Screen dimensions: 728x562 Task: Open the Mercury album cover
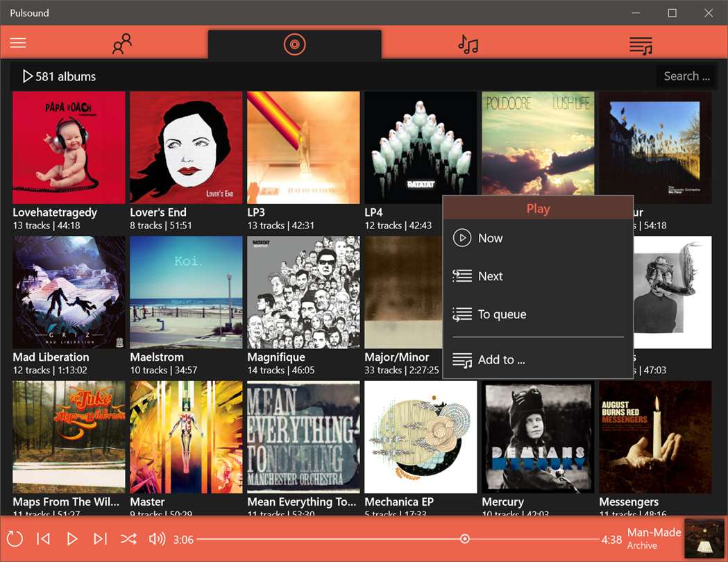(538, 437)
